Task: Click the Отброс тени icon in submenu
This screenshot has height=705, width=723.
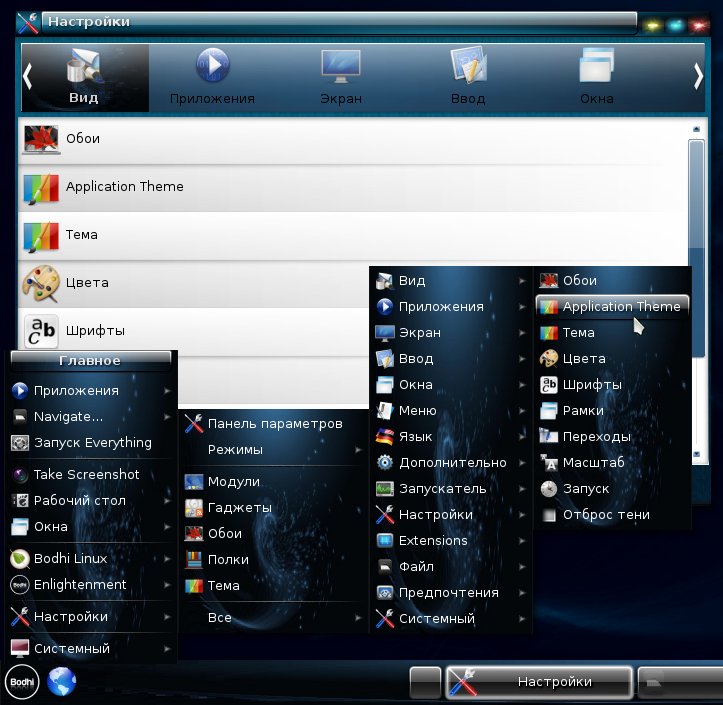Action: pos(549,515)
